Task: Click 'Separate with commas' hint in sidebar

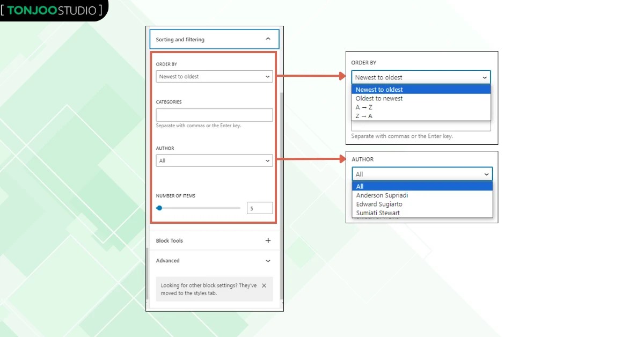Action: 199,126
